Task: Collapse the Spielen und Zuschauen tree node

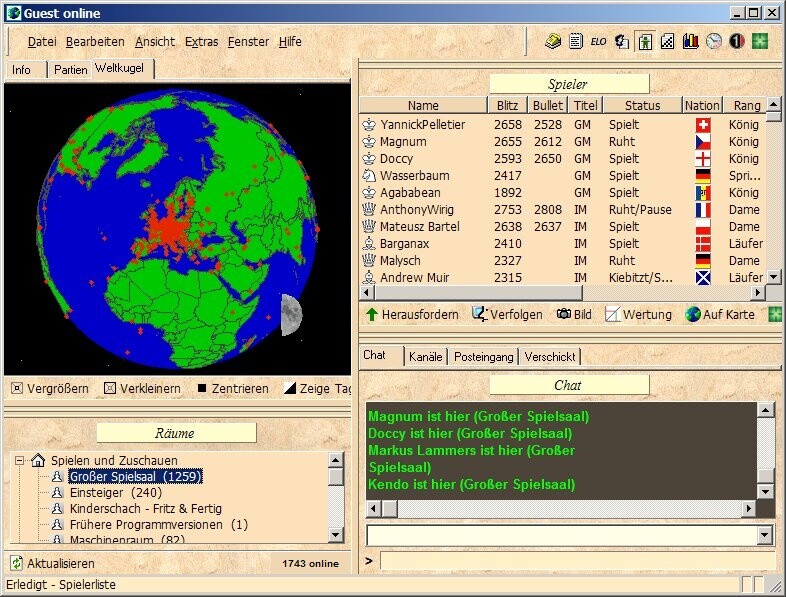Action: [19, 460]
